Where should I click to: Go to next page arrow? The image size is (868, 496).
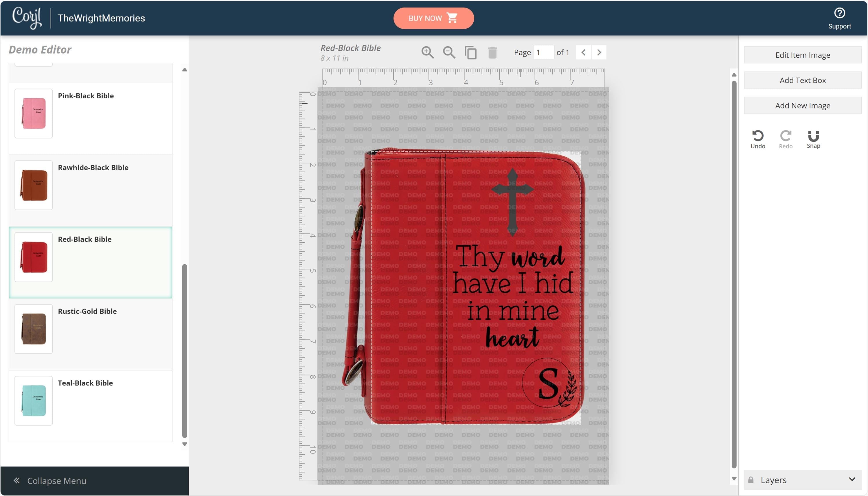coord(599,52)
